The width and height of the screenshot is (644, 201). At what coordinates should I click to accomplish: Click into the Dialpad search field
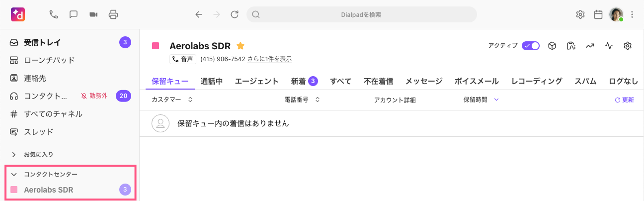click(x=362, y=14)
